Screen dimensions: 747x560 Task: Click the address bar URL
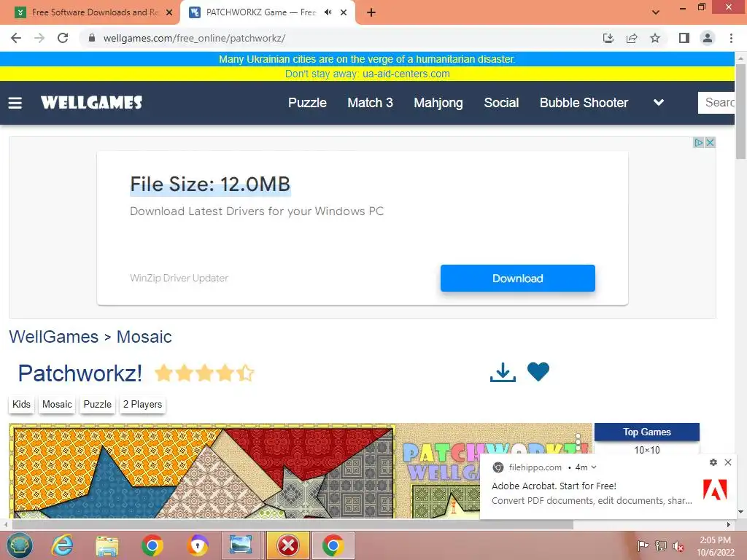tap(194, 38)
